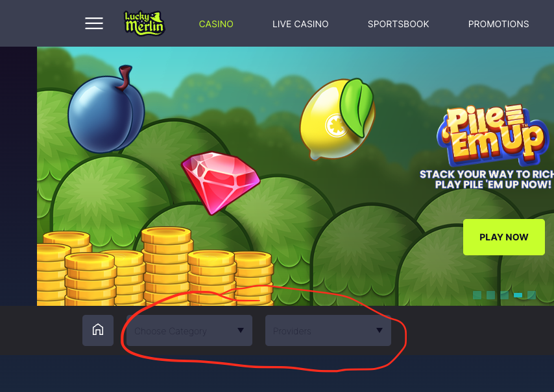Open the PROMOTIONS page
The height and width of the screenshot is (392, 554).
(498, 24)
